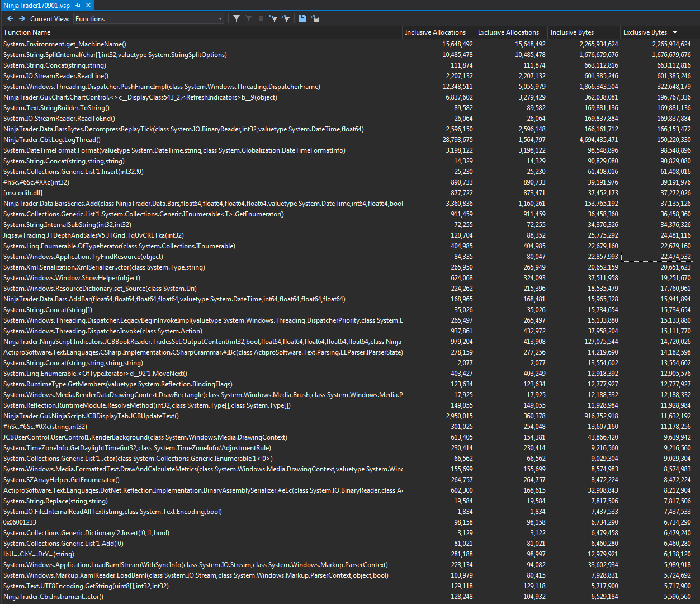Select System.Windows.Window.ShowHelper row
Viewport: 700px width, 604px height.
click(347, 278)
